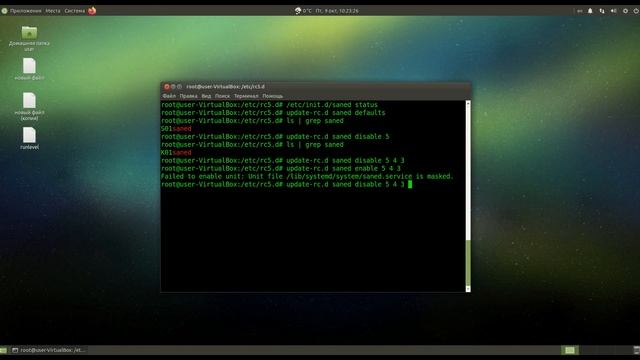
Task: Click the terminal scrollbar up arrow
Action: tap(468, 103)
